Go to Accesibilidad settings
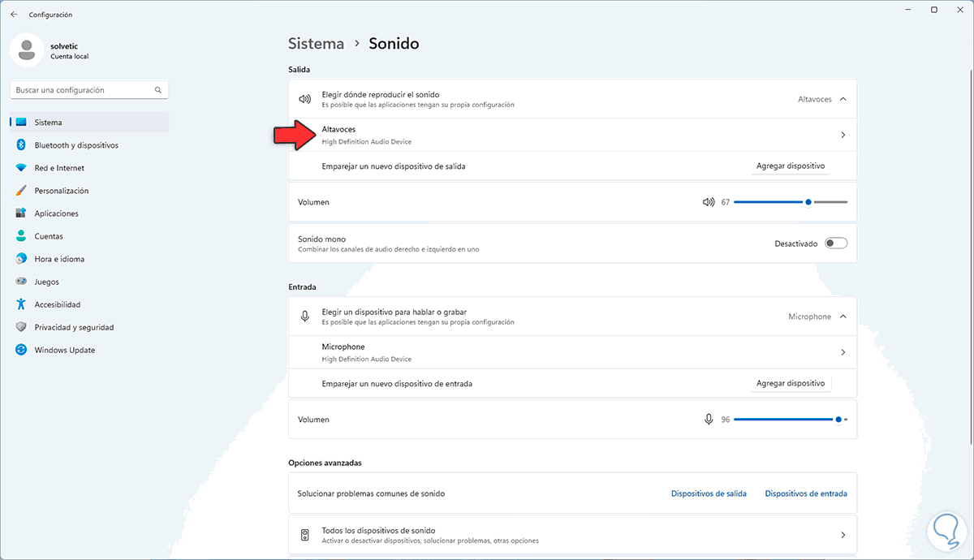The width and height of the screenshot is (974, 560). pyautogui.click(x=57, y=304)
